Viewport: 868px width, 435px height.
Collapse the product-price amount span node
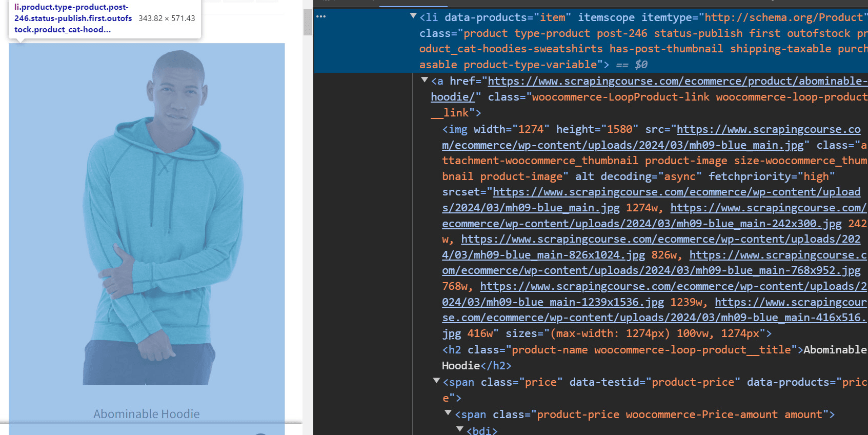[448, 413]
